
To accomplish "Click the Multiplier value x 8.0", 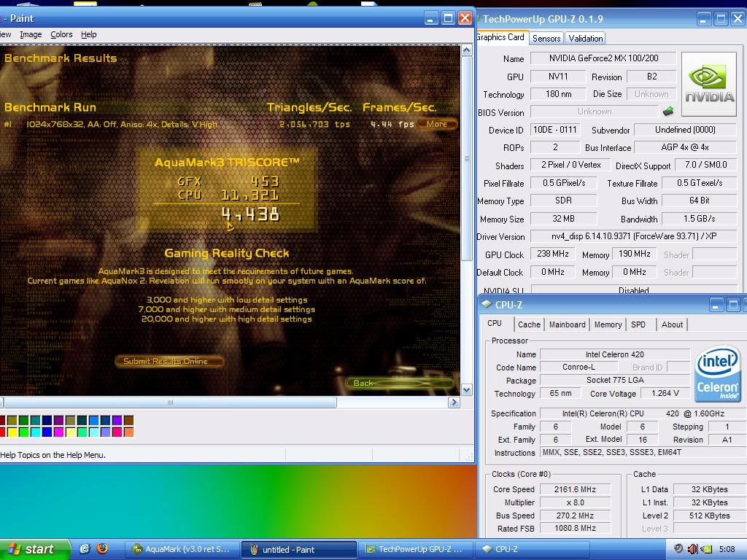I will click(575, 502).
